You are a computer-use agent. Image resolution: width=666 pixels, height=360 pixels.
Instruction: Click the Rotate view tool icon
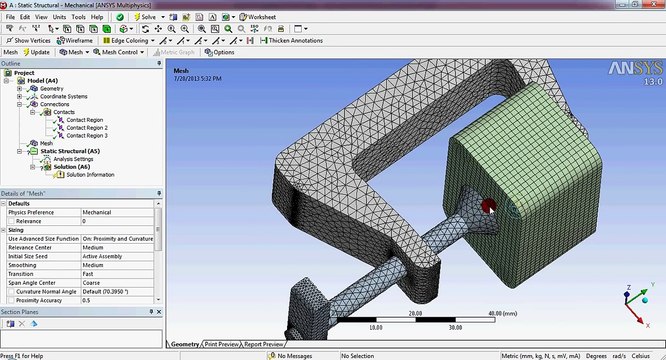pyautogui.click(x=145, y=29)
